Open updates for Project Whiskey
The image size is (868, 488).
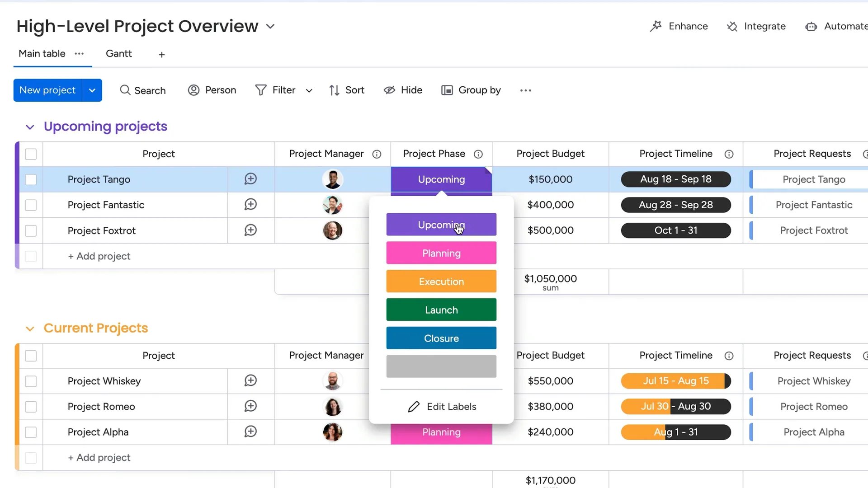(250, 380)
